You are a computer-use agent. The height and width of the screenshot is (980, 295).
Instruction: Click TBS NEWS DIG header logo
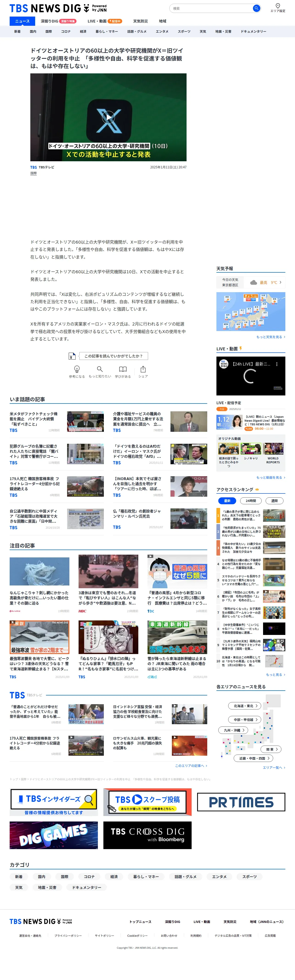[x=58, y=8]
